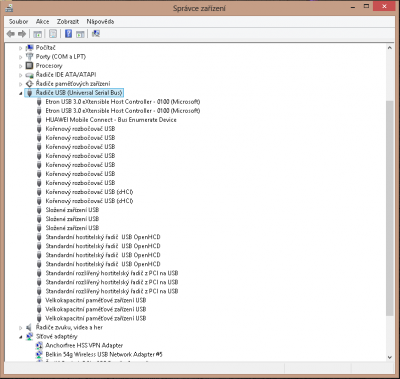Open the Zobrazit menu

[x=68, y=22]
